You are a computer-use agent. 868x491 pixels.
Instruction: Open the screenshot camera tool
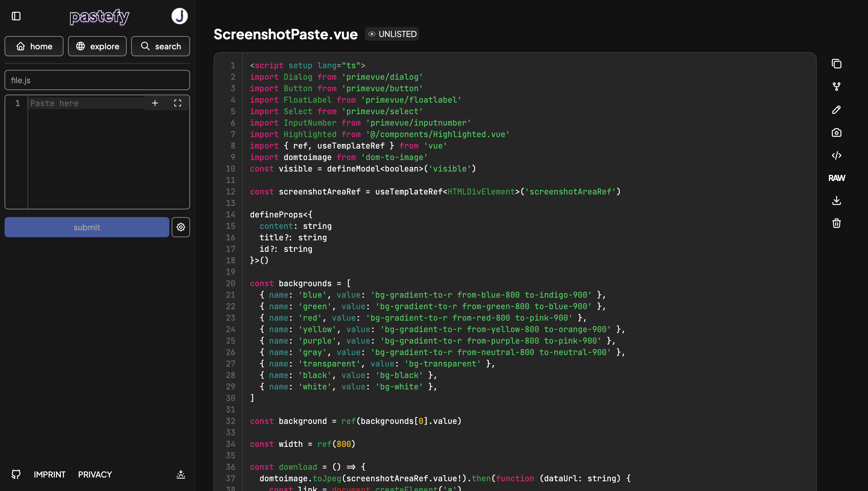(836, 133)
